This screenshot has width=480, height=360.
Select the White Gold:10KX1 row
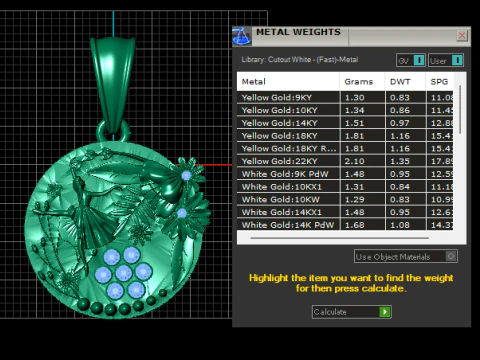tap(345, 187)
